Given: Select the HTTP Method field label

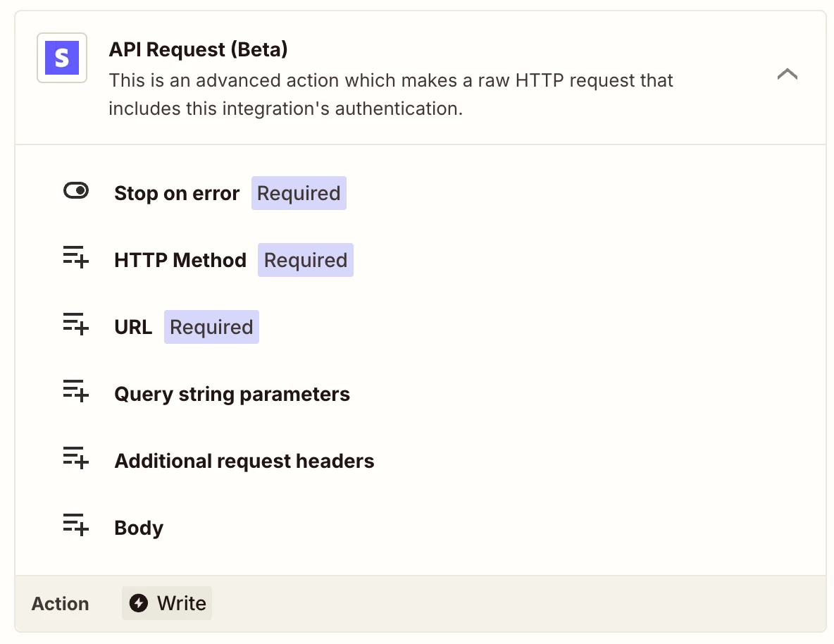Looking at the screenshot, I should (180, 260).
